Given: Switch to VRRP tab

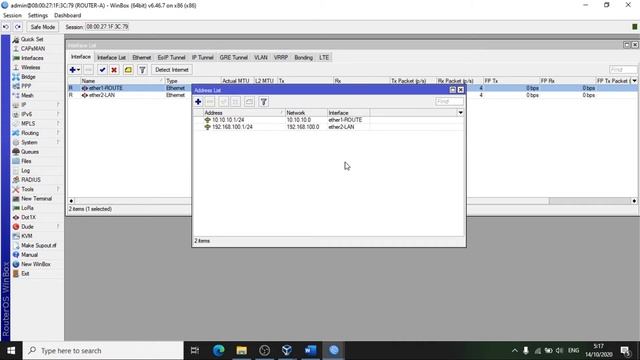Looking at the screenshot, I should [281, 58].
